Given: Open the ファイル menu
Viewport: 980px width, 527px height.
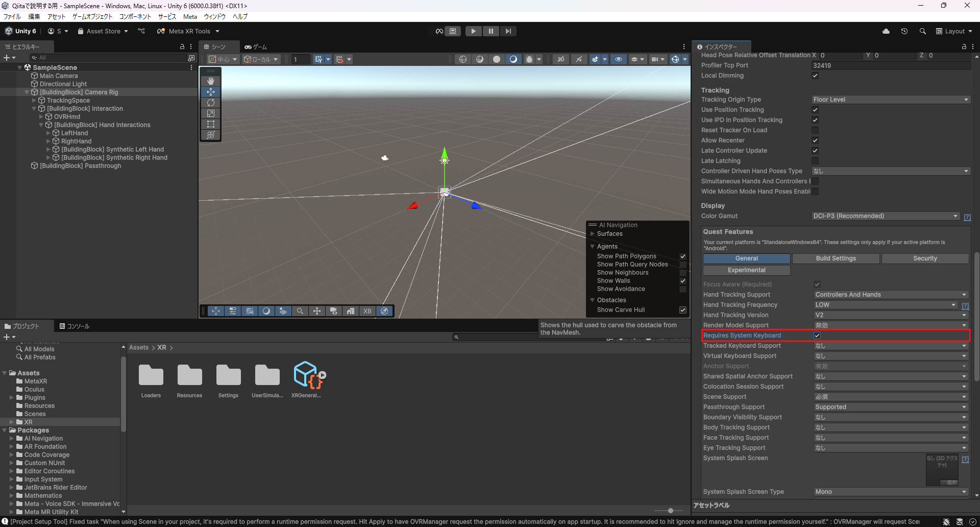Looking at the screenshot, I should tap(12, 17).
